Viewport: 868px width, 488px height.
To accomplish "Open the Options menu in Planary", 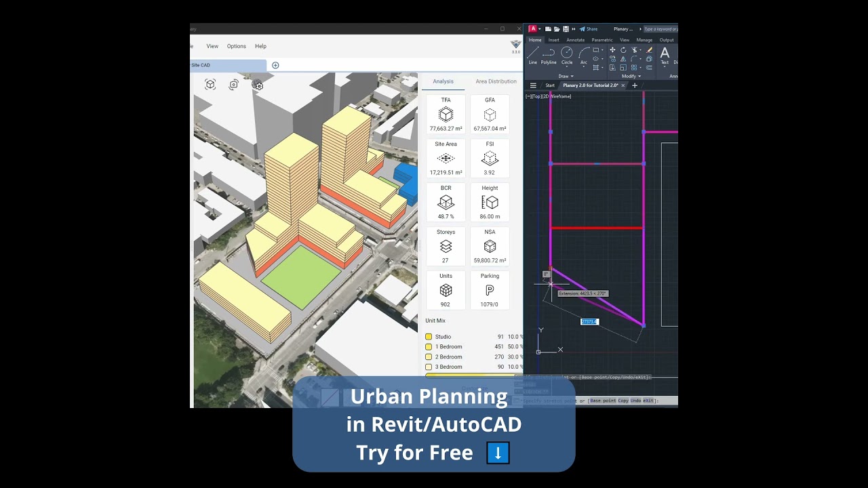I will click(x=236, y=46).
